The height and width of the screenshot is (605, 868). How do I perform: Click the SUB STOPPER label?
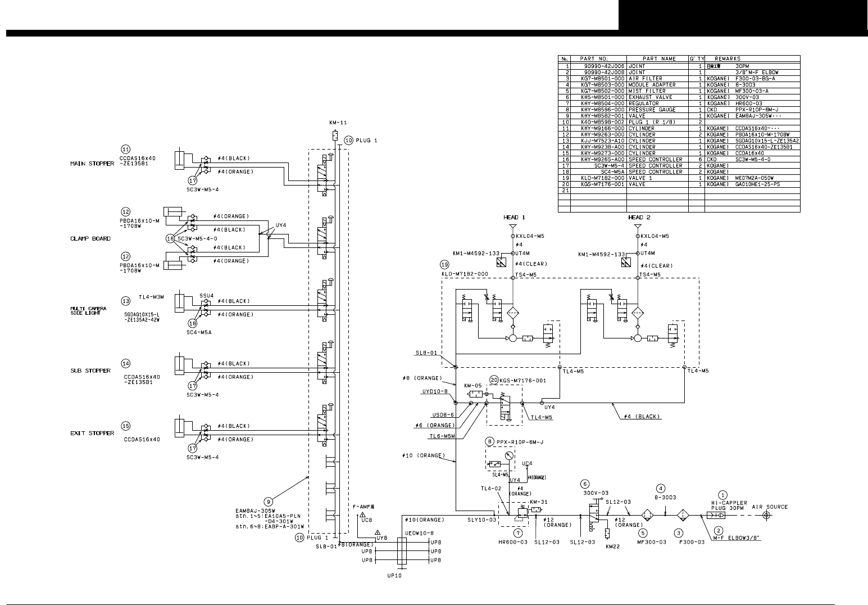pyautogui.click(x=90, y=371)
